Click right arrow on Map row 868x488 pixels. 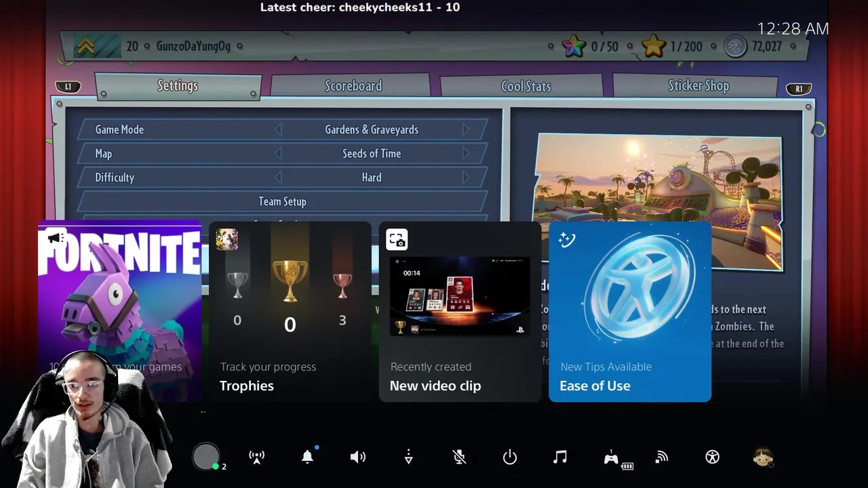tap(465, 154)
